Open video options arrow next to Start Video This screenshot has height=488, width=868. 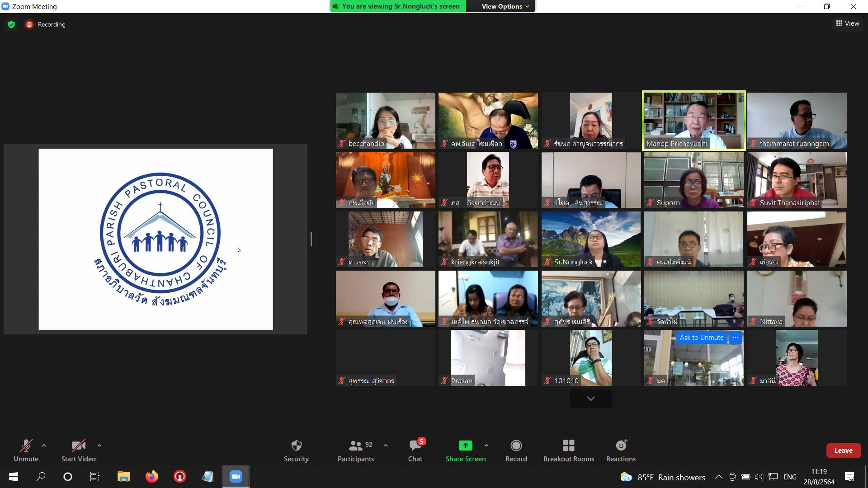pos(99,446)
